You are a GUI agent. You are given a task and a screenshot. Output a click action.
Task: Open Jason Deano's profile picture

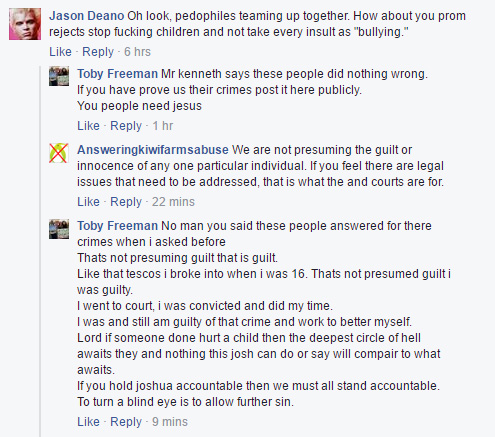pos(25,24)
